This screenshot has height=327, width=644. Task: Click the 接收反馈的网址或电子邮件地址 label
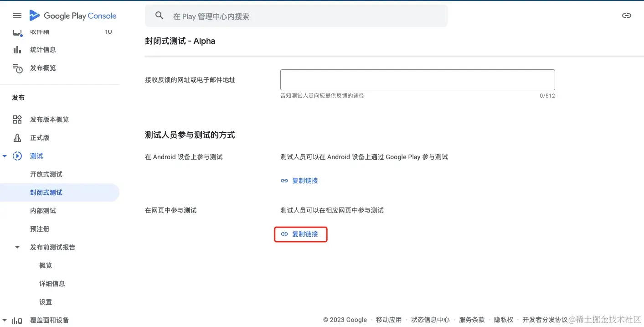(x=190, y=80)
